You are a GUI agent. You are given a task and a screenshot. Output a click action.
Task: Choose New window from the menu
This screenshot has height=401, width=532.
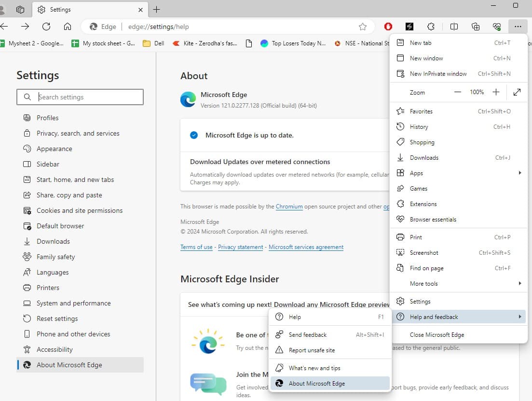click(x=458, y=58)
